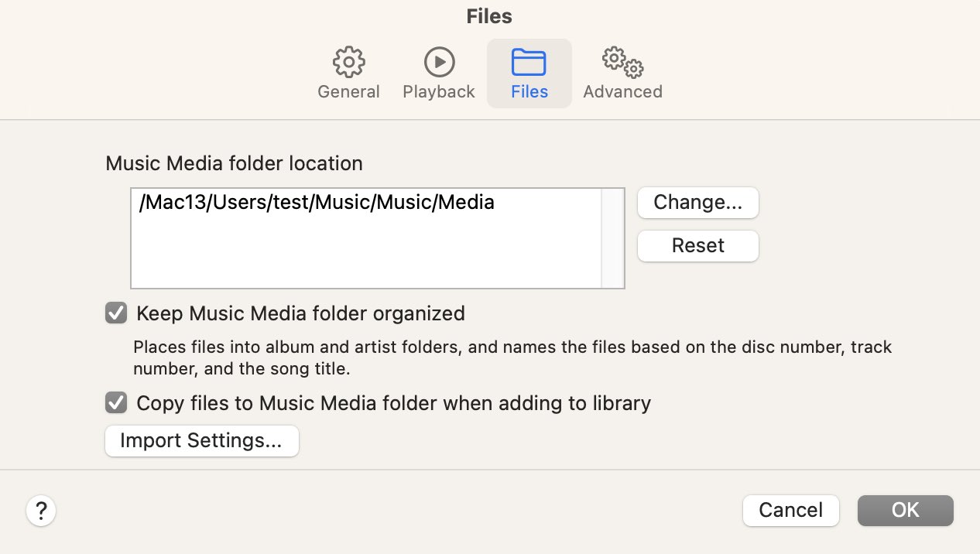This screenshot has width=980, height=554.
Task: Switch to the General tab
Action: [x=348, y=74]
